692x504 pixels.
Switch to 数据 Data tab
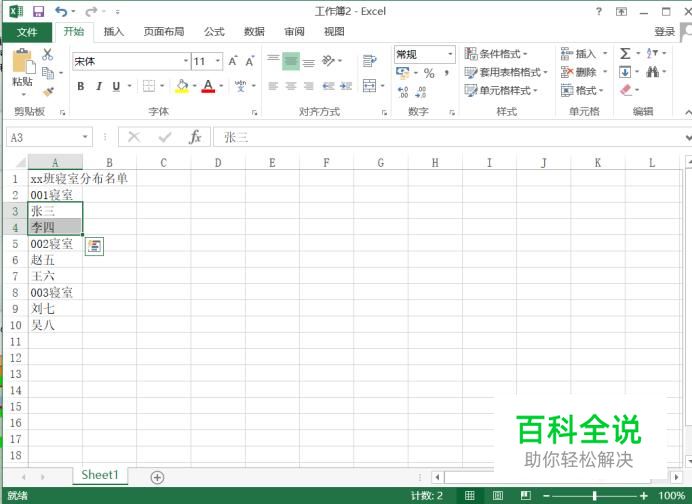pyautogui.click(x=254, y=31)
